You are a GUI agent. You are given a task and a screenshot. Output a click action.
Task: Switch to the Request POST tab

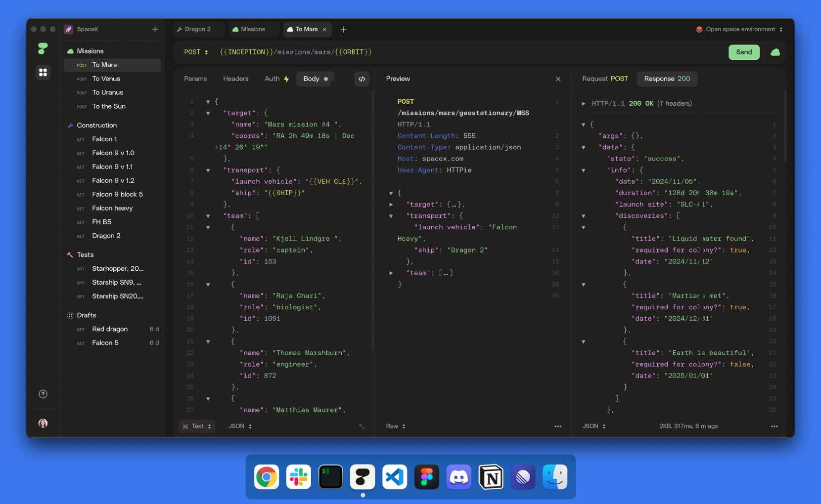coord(605,79)
